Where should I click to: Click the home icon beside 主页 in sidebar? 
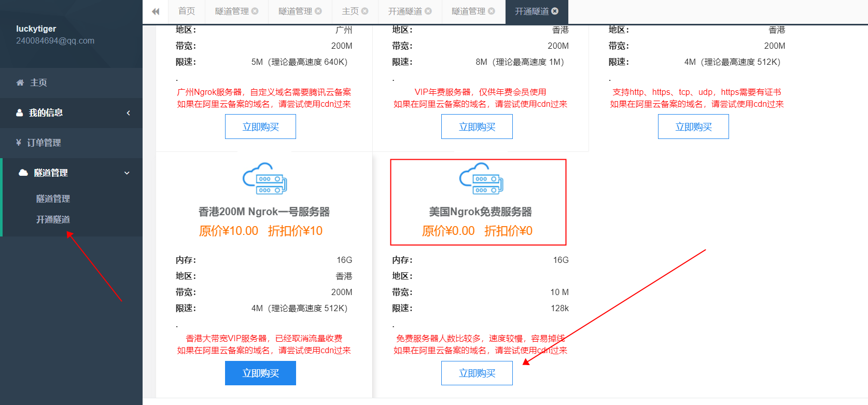pos(20,82)
